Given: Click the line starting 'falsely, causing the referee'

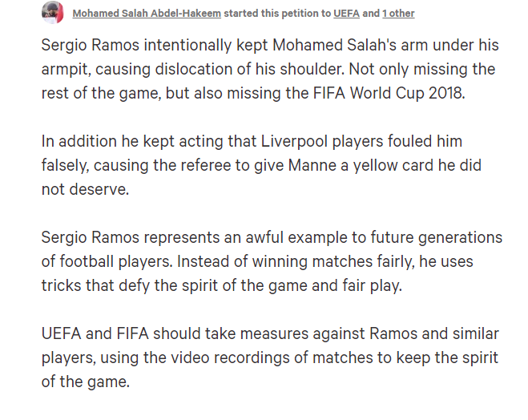Looking at the screenshot, I should [261, 166].
